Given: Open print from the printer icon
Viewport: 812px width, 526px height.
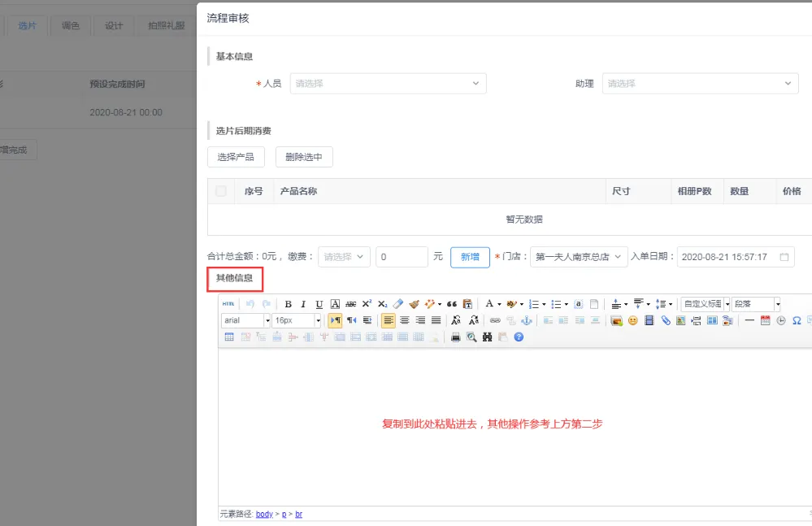Looking at the screenshot, I should click(x=456, y=337).
